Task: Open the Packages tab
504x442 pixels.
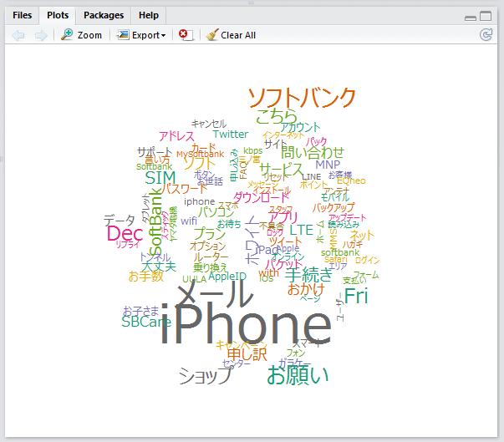Action: 104,15
